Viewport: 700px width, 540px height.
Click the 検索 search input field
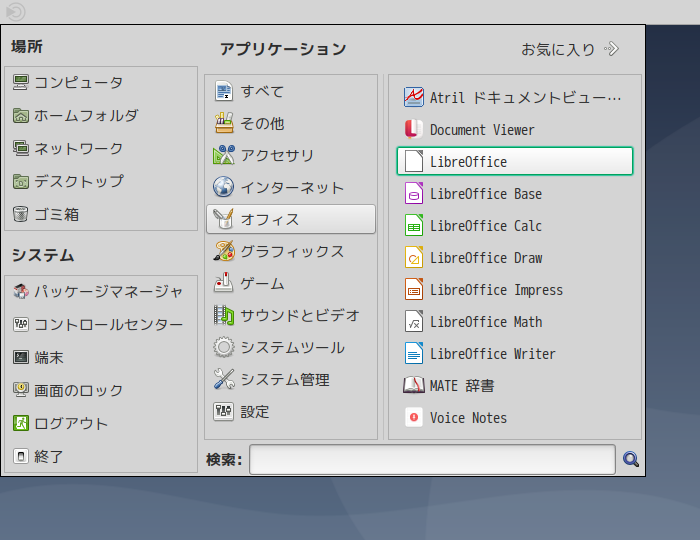pos(432,459)
